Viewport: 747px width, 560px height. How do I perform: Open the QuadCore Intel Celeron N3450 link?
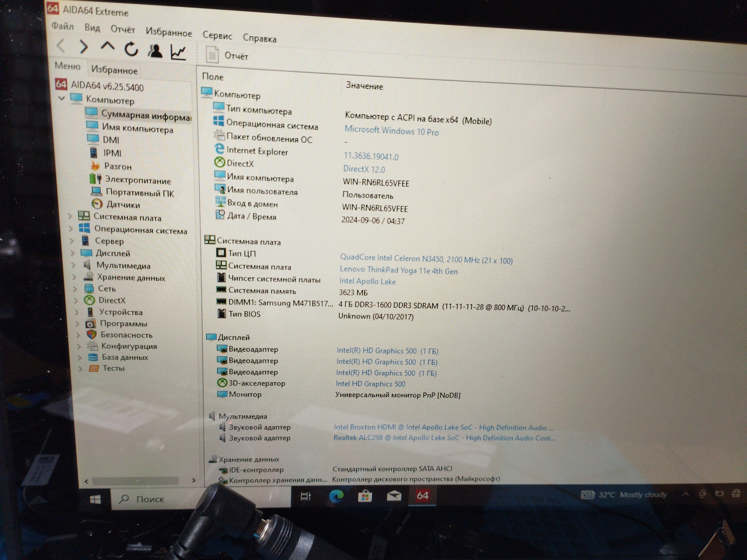(426, 259)
